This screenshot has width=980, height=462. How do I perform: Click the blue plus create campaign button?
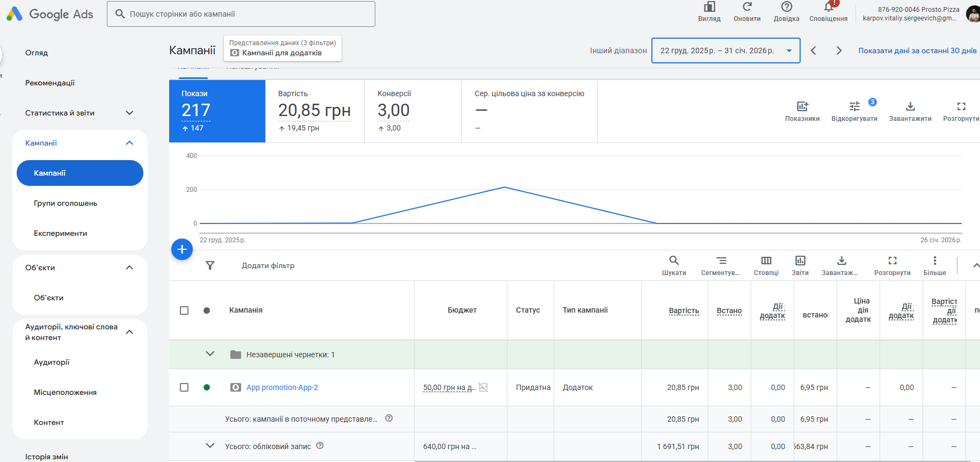point(182,249)
